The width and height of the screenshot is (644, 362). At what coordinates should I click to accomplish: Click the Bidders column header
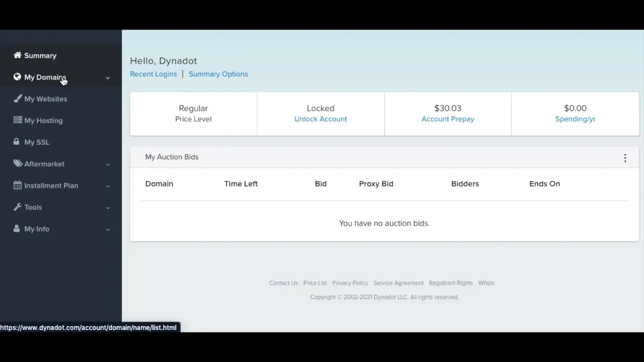point(465,184)
